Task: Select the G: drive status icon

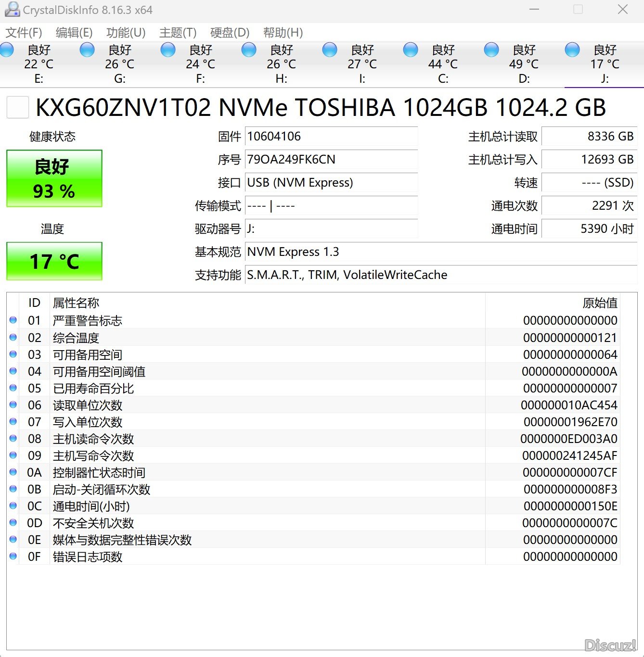Action: coord(87,50)
